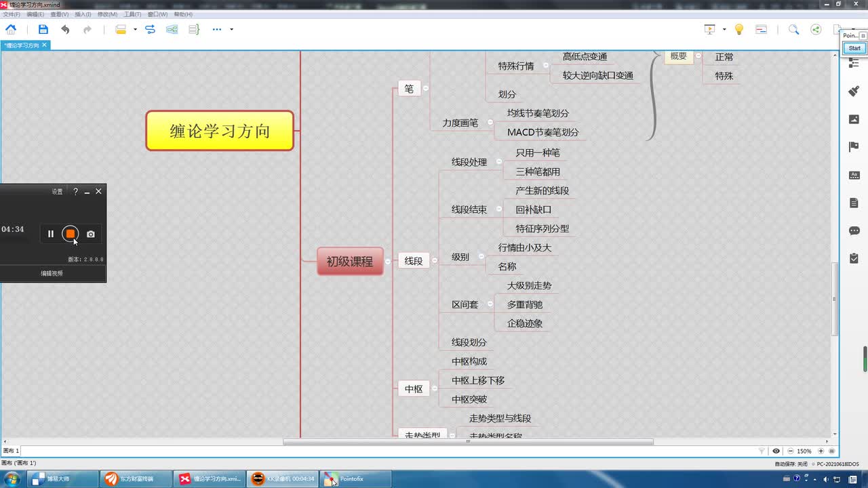This screenshot has height=488, width=868.
Task: Go to XMind home page icon
Action: (11, 29)
